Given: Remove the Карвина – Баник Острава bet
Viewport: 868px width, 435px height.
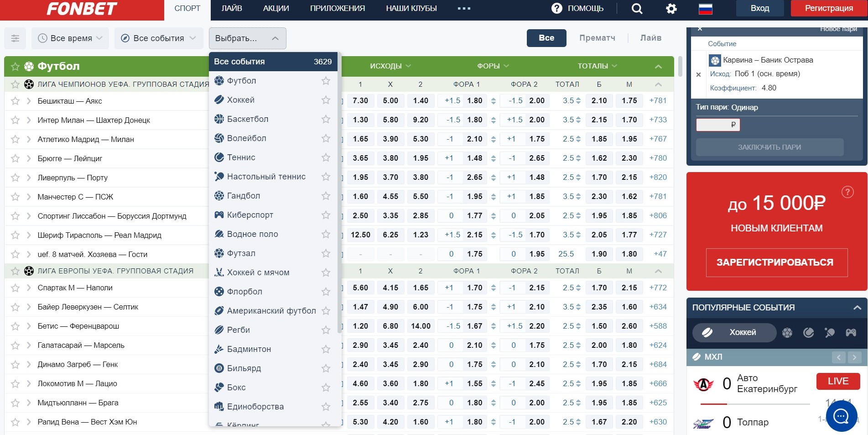Looking at the screenshot, I should click(698, 74).
